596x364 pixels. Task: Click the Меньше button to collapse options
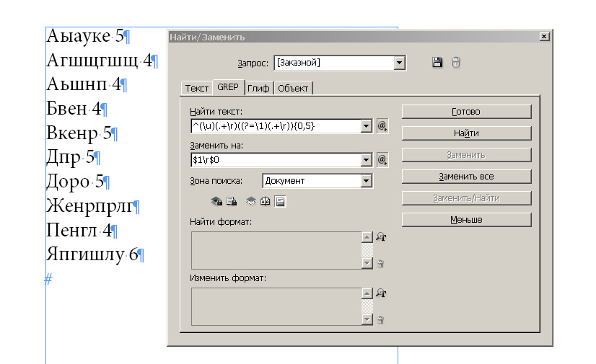point(466,220)
